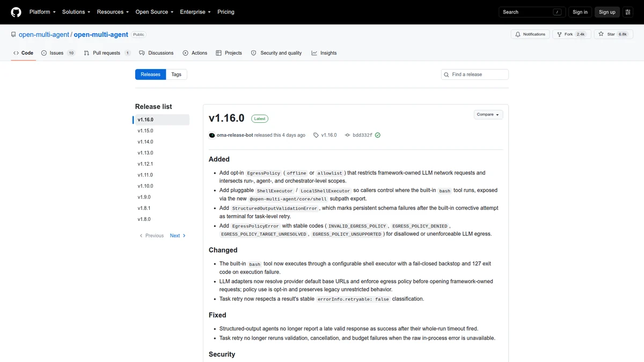Click the oma-release-bot avatar
This screenshot has width=644, height=362.
[x=212, y=135]
